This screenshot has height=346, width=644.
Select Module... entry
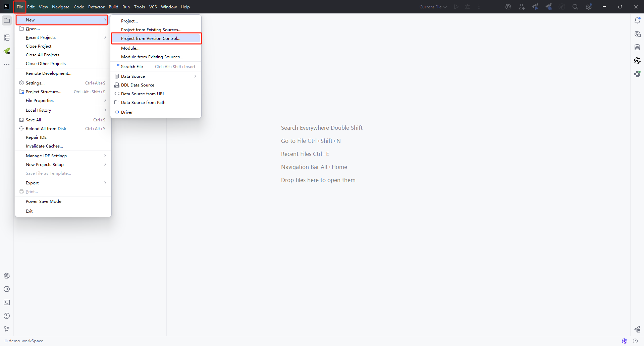tap(156, 48)
